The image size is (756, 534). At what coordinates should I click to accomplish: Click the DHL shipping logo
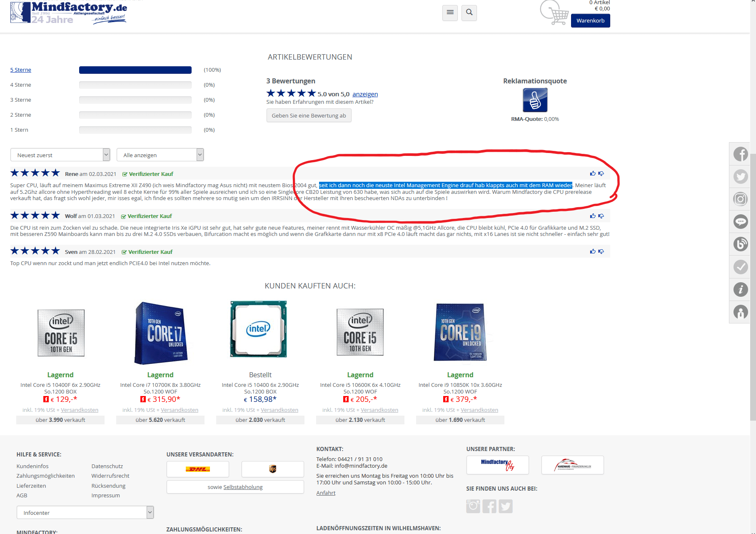coord(198,469)
